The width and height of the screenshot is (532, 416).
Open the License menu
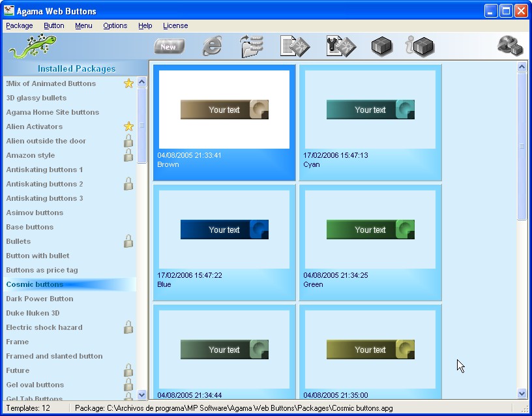[175, 26]
